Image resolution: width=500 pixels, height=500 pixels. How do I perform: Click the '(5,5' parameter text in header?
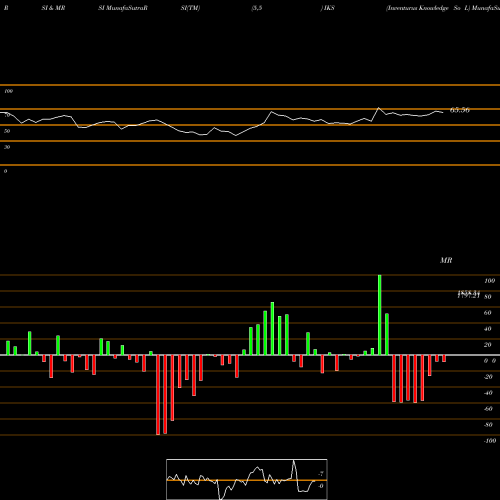click(257, 8)
